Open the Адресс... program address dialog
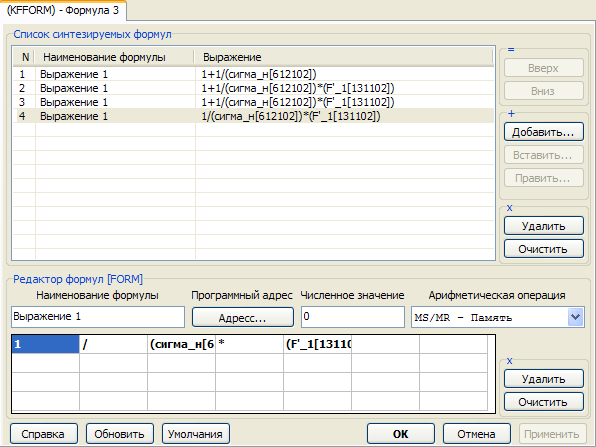 point(243,317)
